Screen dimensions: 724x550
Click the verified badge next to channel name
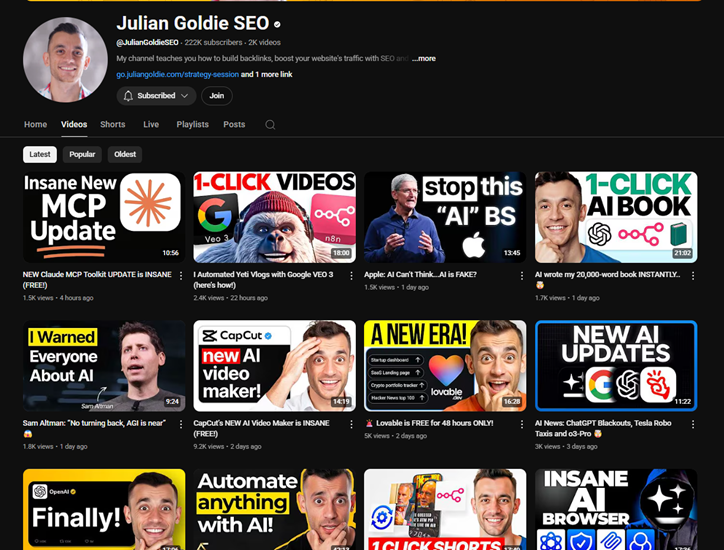277,24
